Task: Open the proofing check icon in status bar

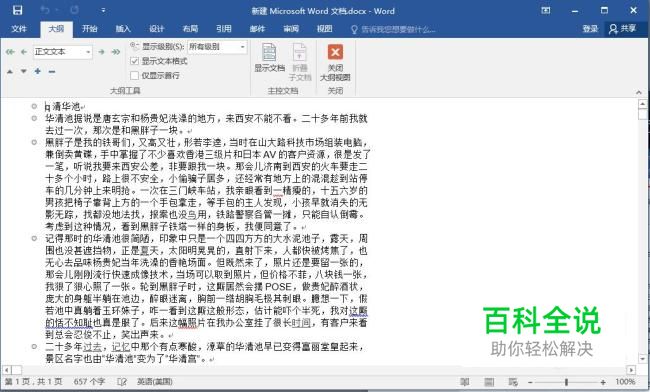Action: (122, 382)
